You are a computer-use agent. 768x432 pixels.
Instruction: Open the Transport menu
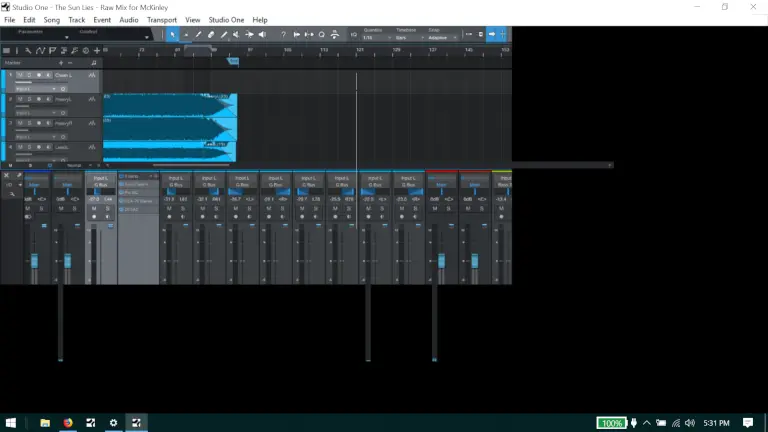161,20
